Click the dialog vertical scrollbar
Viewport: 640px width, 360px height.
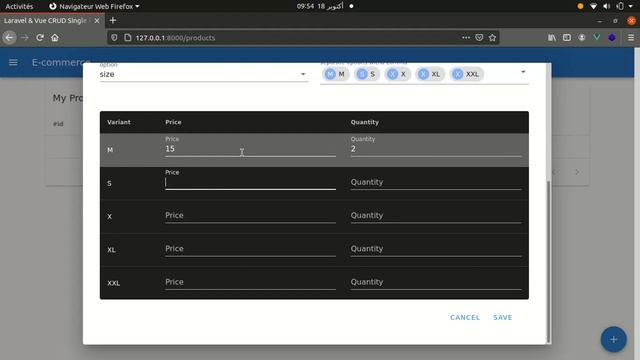[549, 261]
